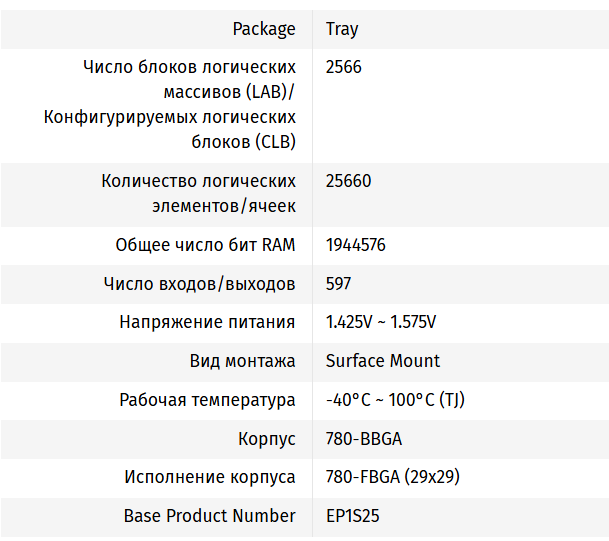Screen dimensions: 609x541
Task: Click the 'Число входов/выходов' label
Action: pos(199,284)
